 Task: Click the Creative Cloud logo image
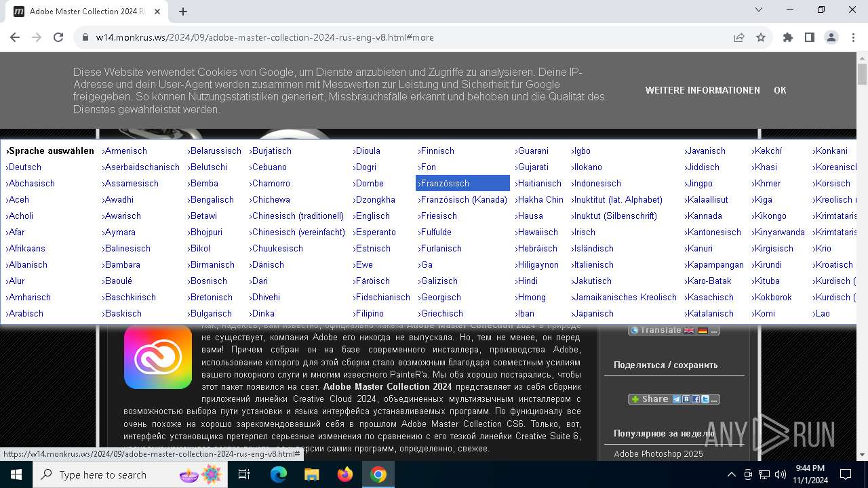pos(158,357)
